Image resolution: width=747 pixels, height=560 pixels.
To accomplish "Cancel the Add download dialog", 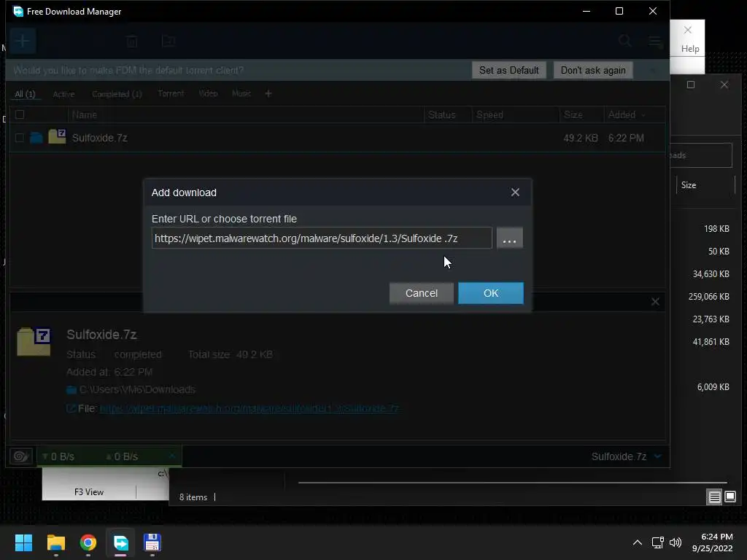I will 421,293.
